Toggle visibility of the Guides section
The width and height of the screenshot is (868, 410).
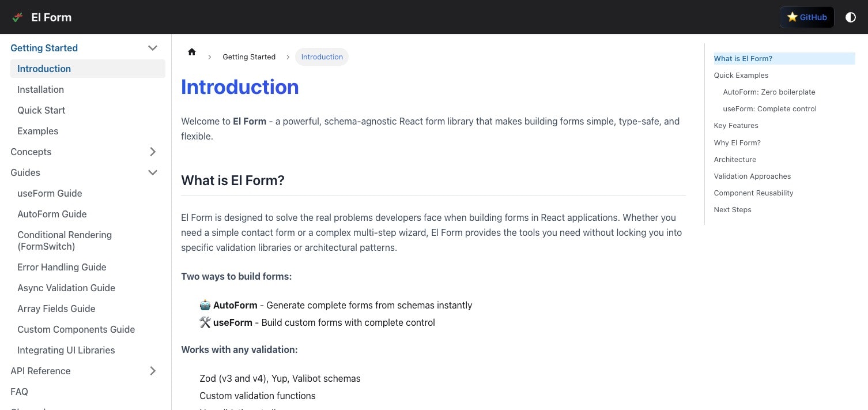pos(153,172)
